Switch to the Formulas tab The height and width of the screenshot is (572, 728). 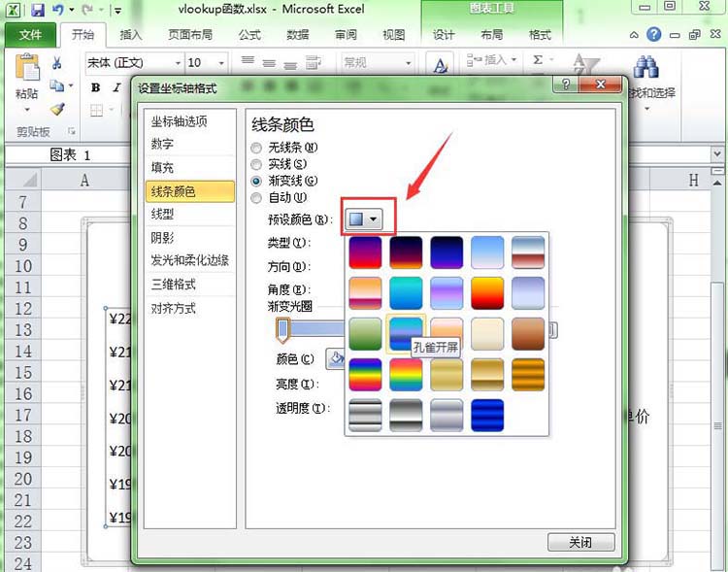point(249,35)
